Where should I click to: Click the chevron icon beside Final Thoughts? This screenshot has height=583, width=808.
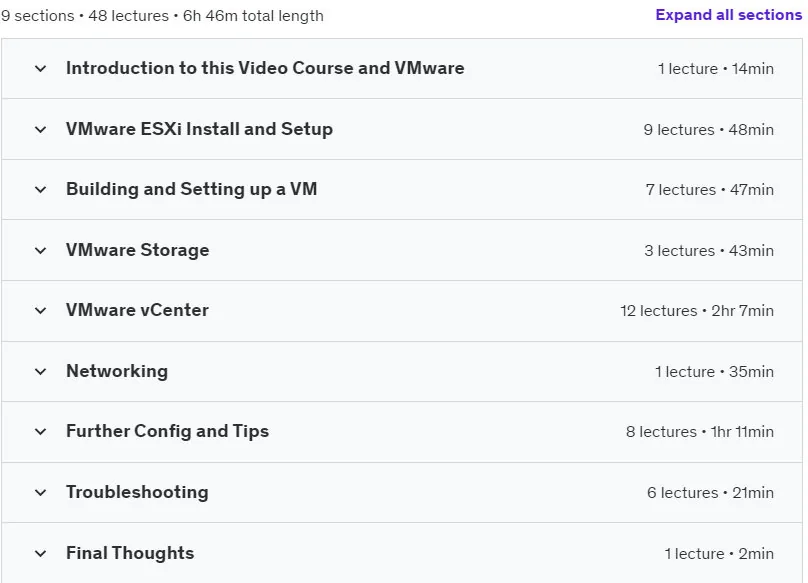pos(40,554)
